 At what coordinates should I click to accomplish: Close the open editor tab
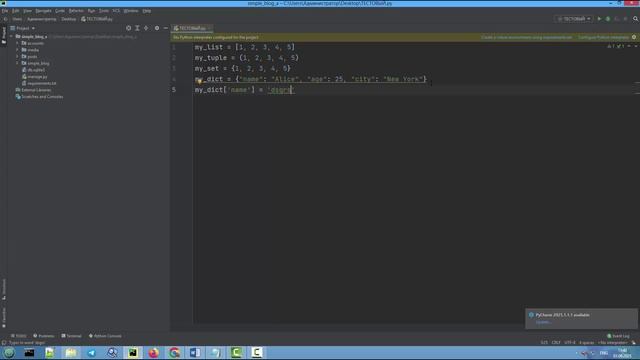(209, 28)
